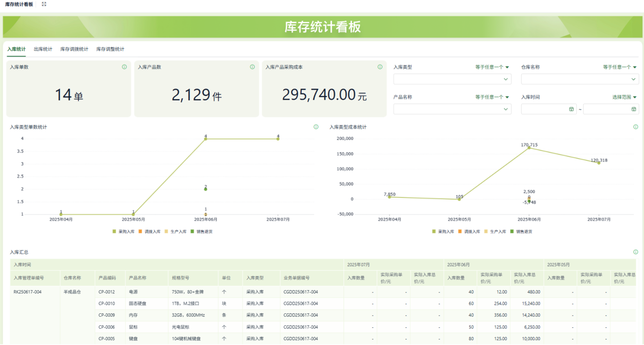Click the RK250617-004 record number

point(27,292)
